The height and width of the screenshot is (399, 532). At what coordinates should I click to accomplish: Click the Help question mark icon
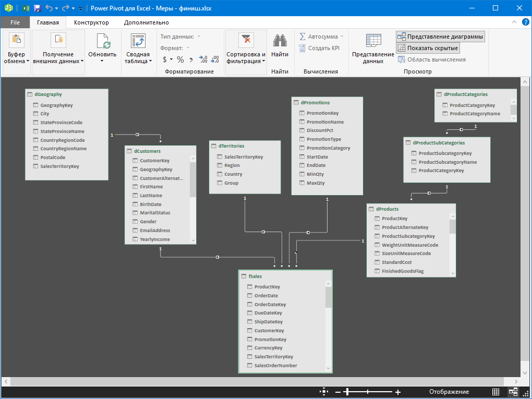click(x=525, y=22)
